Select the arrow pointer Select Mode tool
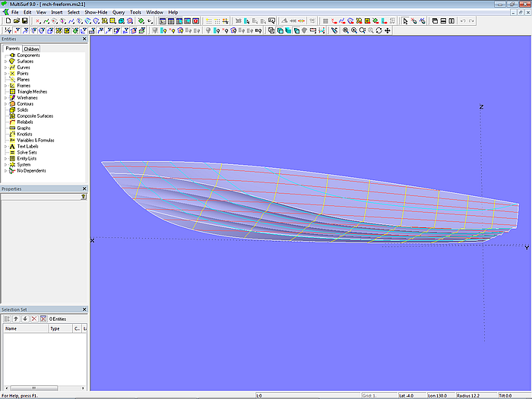This screenshot has width=532, height=399. (x=405, y=21)
